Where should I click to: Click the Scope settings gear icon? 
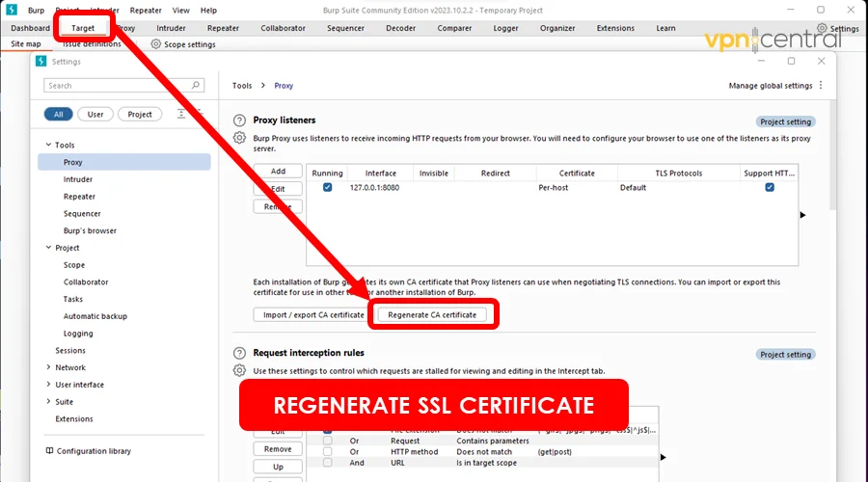coord(156,44)
